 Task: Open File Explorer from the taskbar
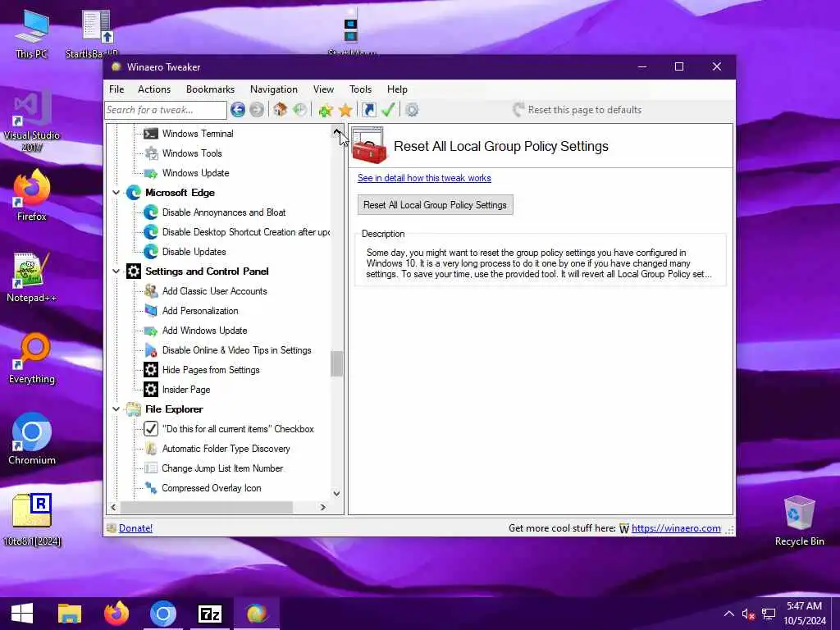click(x=70, y=614)
